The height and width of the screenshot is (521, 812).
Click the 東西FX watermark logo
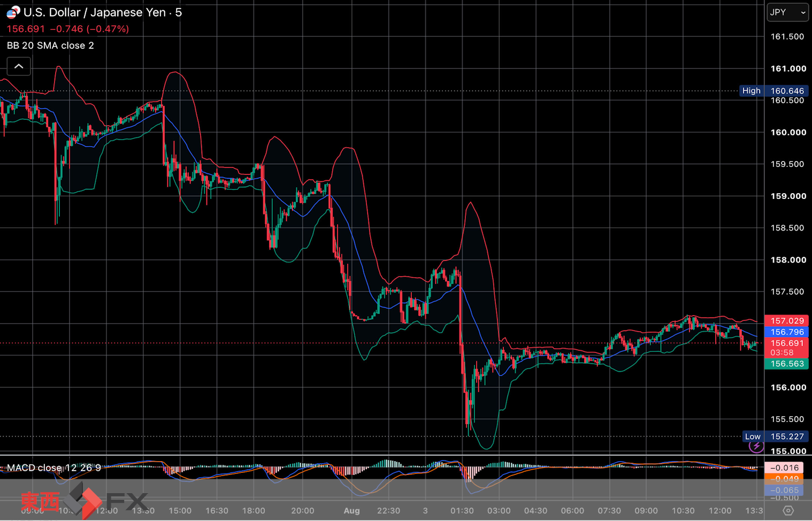tap(84, 501)
